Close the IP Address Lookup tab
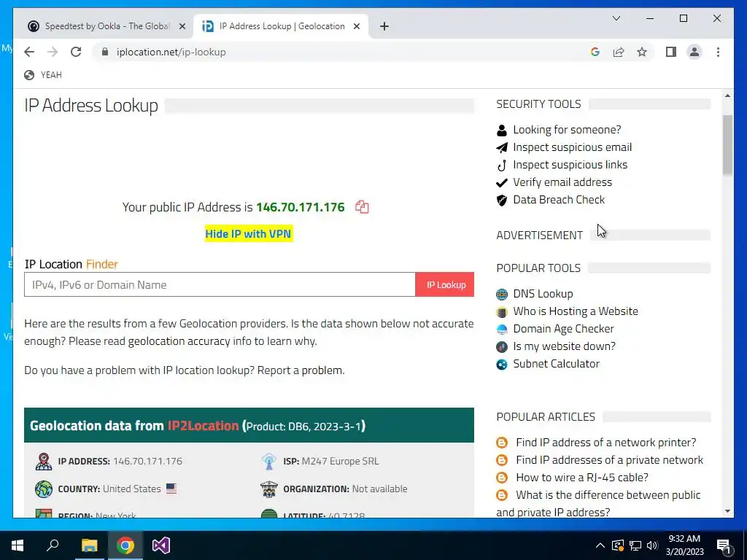Screen dimensions: 747x560 tap(356, 27)
